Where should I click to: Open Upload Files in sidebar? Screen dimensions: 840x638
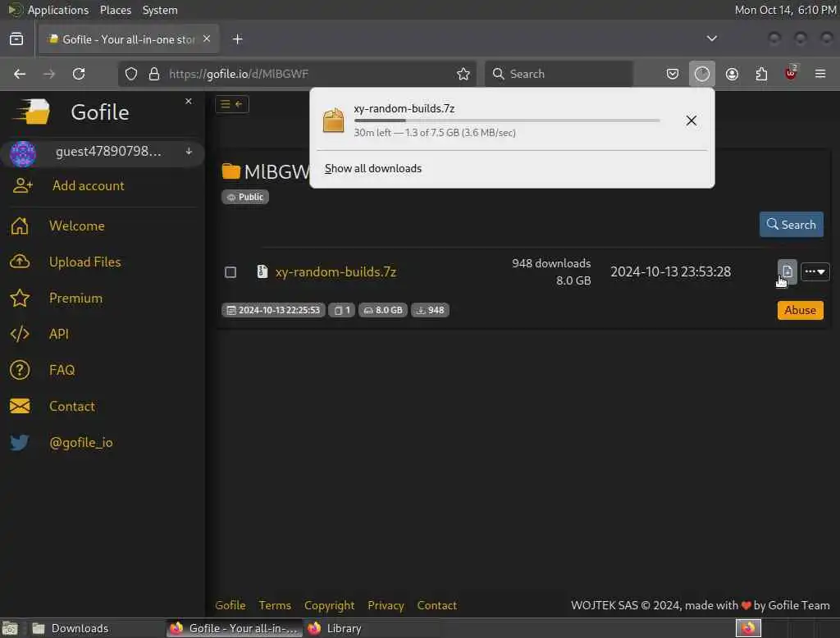click(85, 262)
